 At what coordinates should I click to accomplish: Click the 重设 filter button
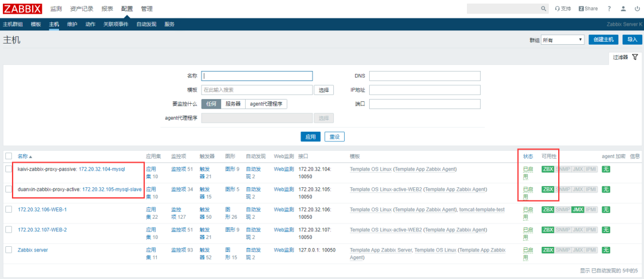pos(335,137)
